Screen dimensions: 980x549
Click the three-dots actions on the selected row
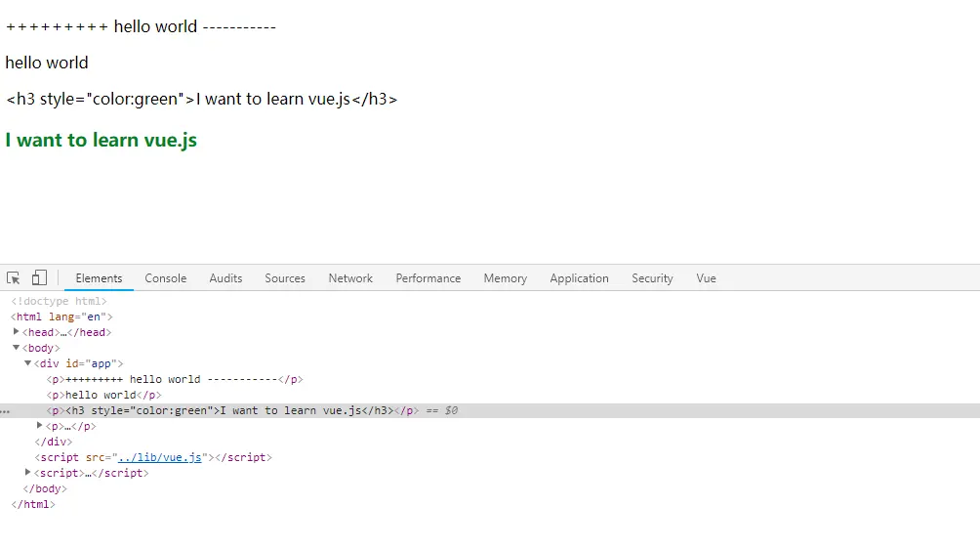(x=6, y=411)
